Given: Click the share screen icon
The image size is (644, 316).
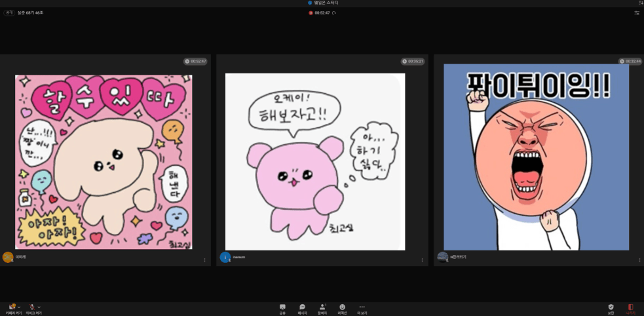Looking at the screenshot, I should pyautogui.click(x=282, y=307).
